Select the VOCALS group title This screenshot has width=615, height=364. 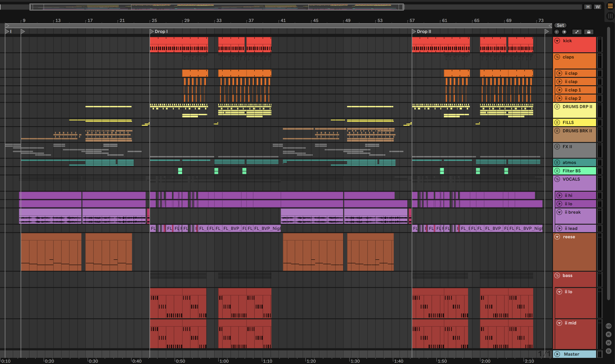[571, 179]
